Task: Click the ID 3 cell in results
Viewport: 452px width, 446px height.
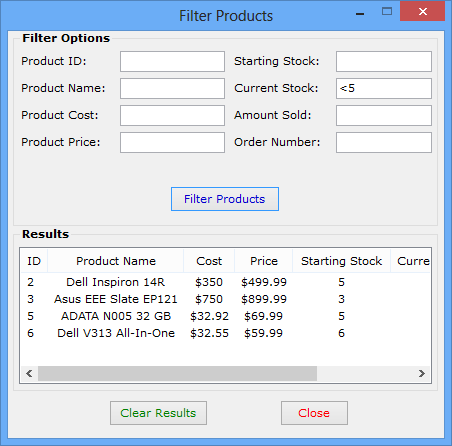Action: click(x=31, y=299)
